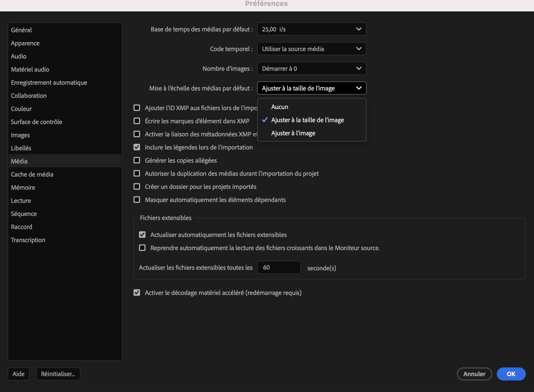Choose Ajuster à l'image option
Image resolution: width=534 pixels, height=392 pixels.
point(293,133)
